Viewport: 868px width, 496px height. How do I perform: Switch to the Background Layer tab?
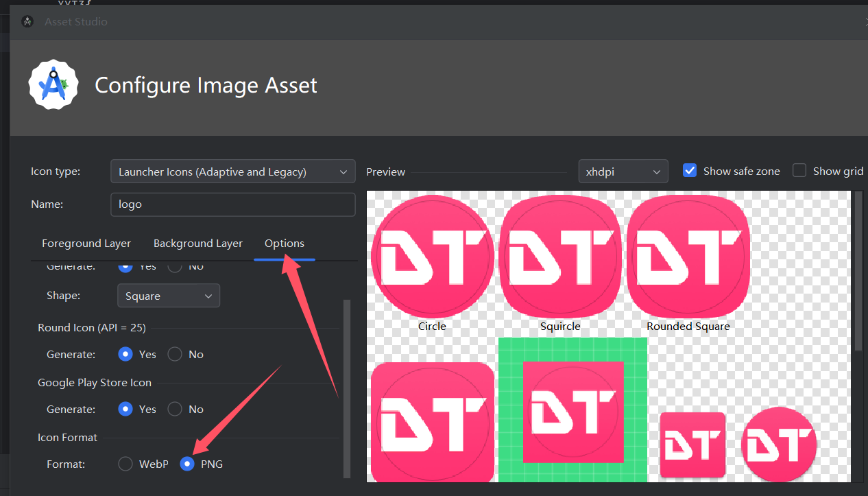198,244
